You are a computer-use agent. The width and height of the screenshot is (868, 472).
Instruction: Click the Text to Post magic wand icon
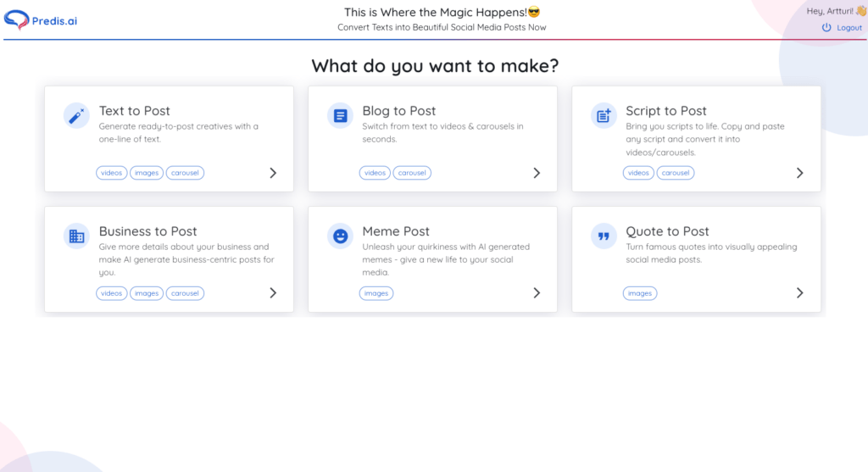pos(76,115)
